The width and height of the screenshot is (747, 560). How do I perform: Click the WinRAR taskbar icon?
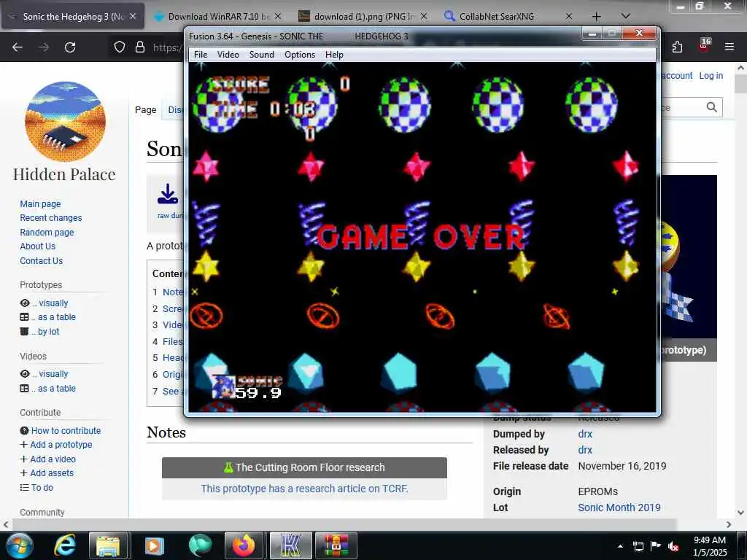pyautogui.click(x=336, y=545)
